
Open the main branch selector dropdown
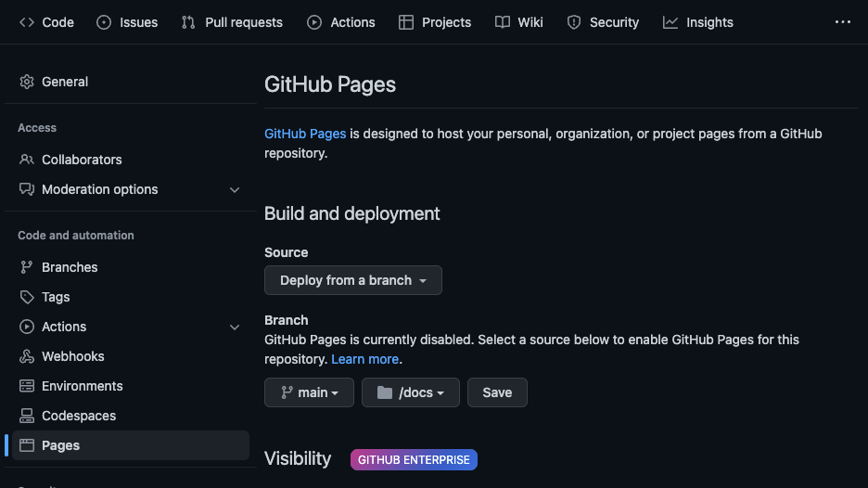309,392
